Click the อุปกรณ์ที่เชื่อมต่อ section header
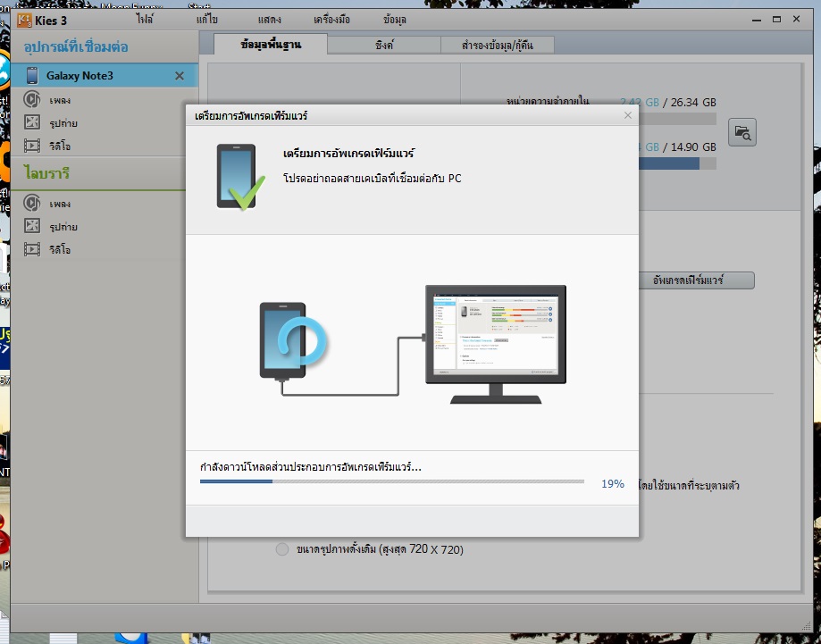 [x=76, y=46]
